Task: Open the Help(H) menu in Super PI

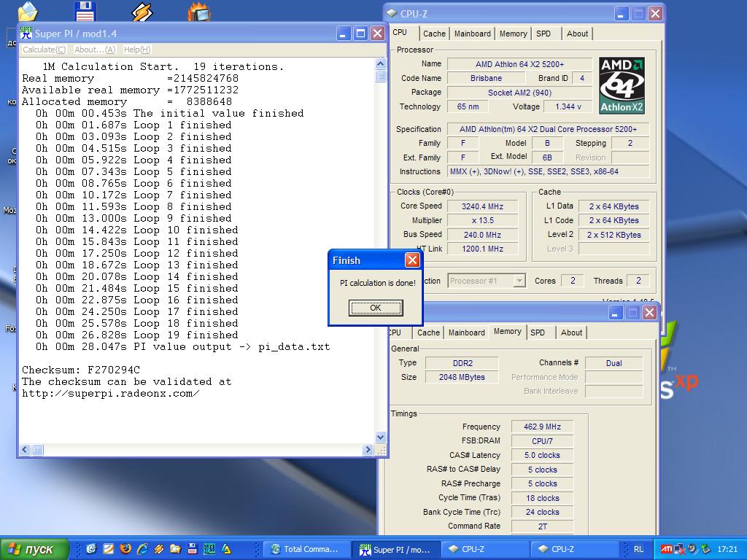Action: (136, 50)
